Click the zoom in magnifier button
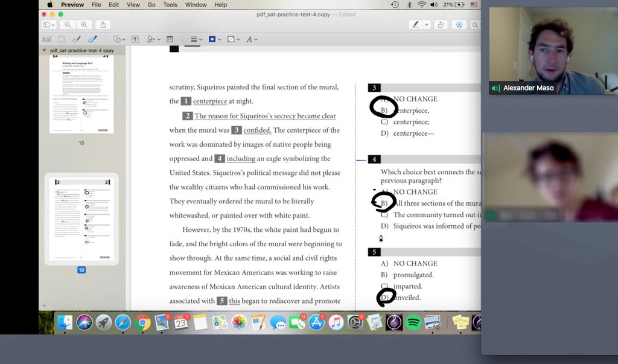The image size is (618, 364). [84, 25]
